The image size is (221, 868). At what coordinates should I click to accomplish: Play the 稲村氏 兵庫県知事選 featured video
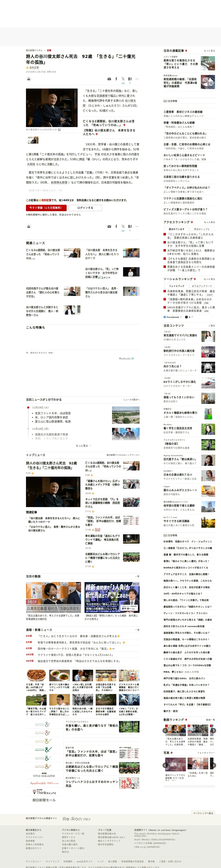[53, 597]
